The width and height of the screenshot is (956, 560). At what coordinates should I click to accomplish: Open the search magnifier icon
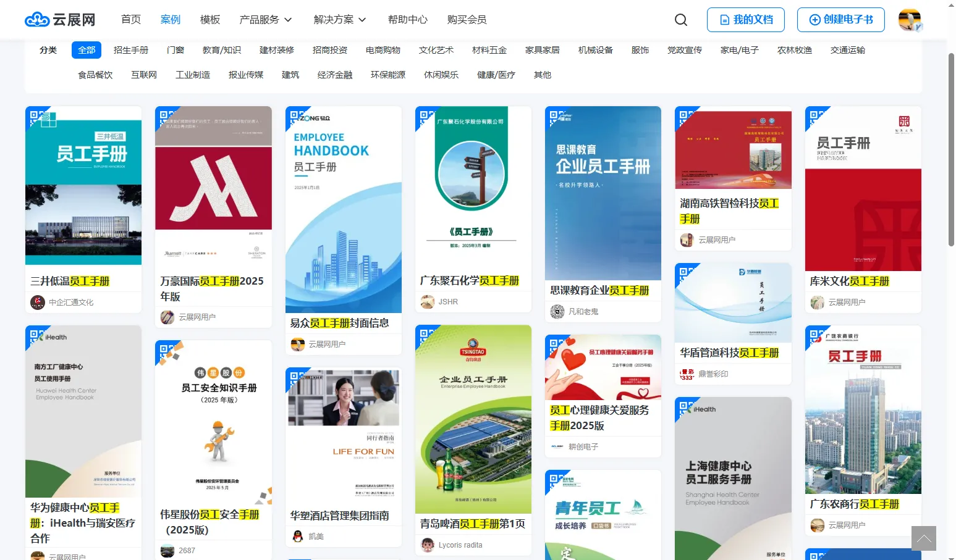pos(681,20)
